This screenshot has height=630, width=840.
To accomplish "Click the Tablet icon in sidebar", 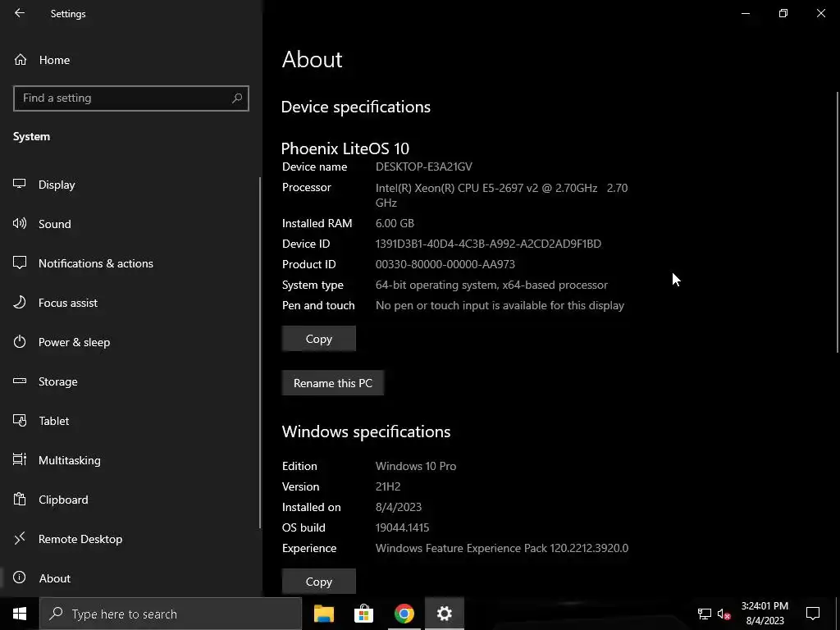I will coord(20,421).
